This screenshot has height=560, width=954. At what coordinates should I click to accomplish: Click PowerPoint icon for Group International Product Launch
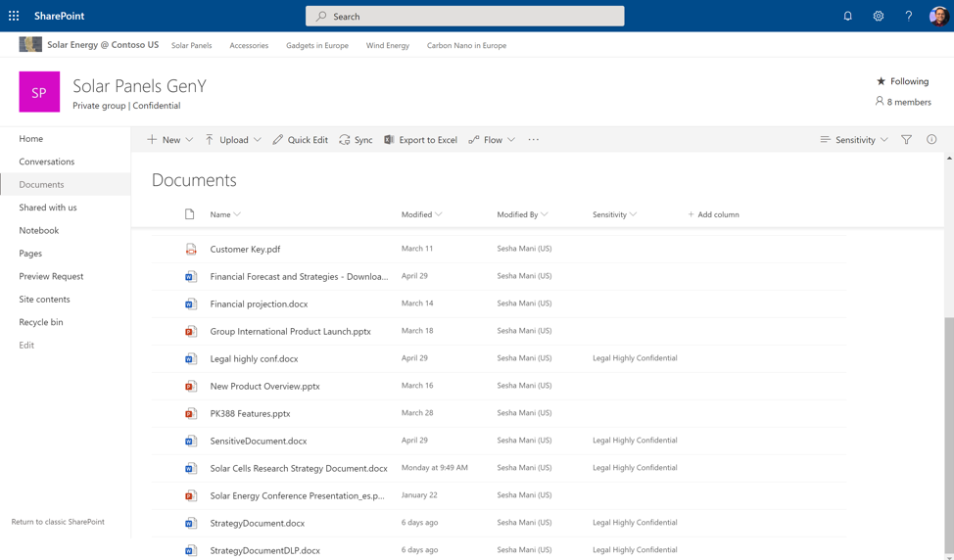tap(191, 331)
